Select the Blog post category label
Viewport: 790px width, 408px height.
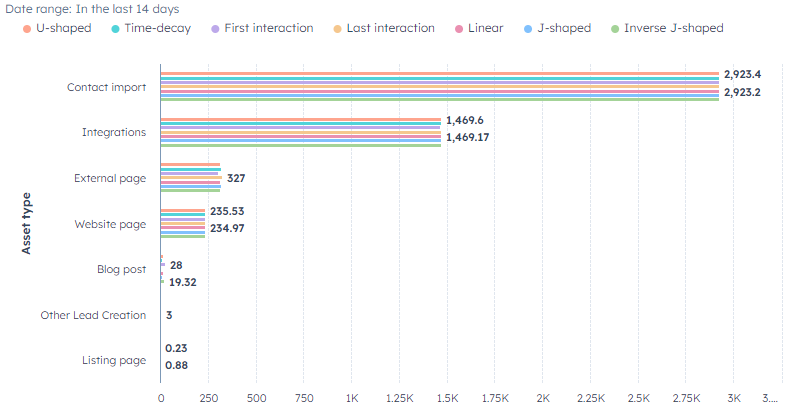122,270
